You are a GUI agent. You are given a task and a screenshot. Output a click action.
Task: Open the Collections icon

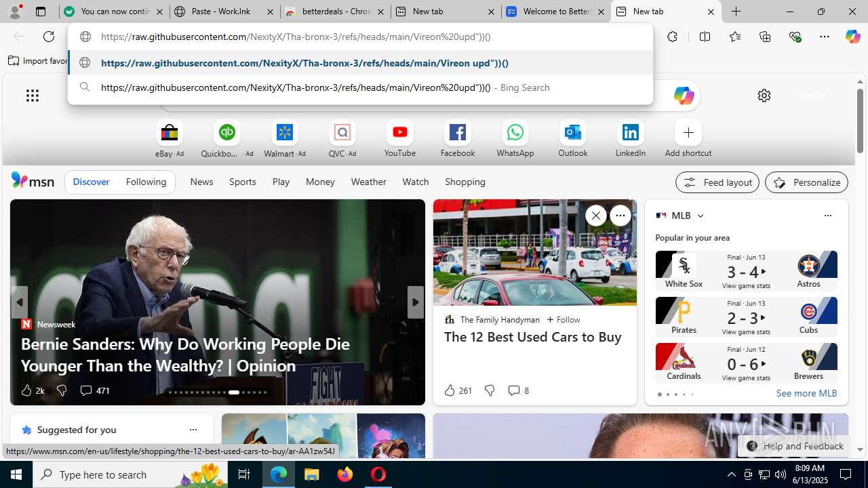pyautogui.click(x=765, y=37)
